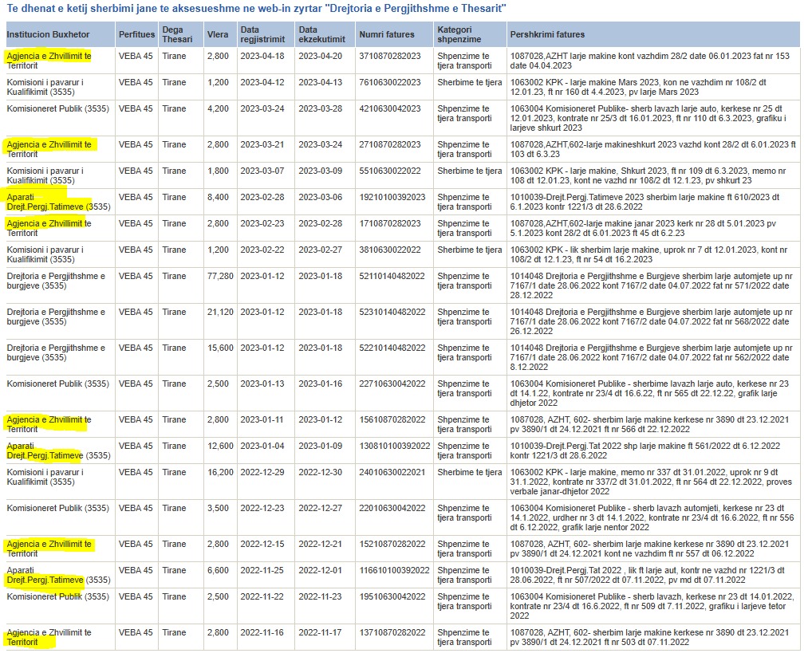This screenshot has height=661, width=812.
Task: Select invoice number 13710870282022
Action: coord(392,632)
